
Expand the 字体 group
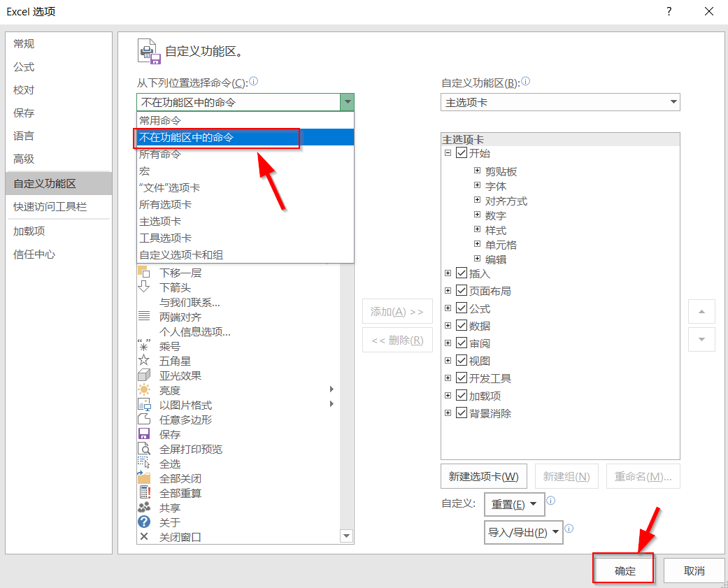tap(477, 185)
